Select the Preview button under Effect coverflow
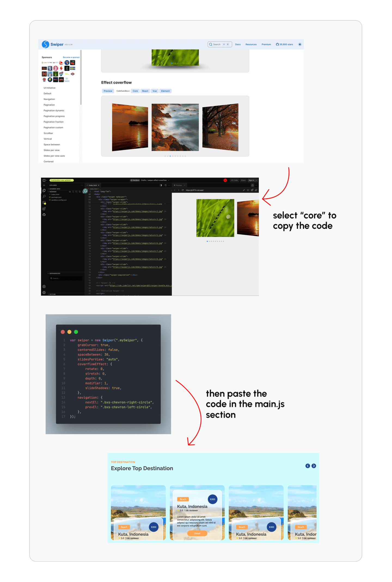 click(108, 91)
